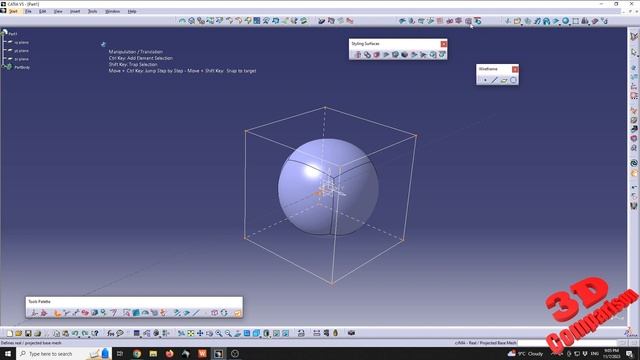Click chain-link icon in Styling Surfaces toolbar

click(367, 55)
